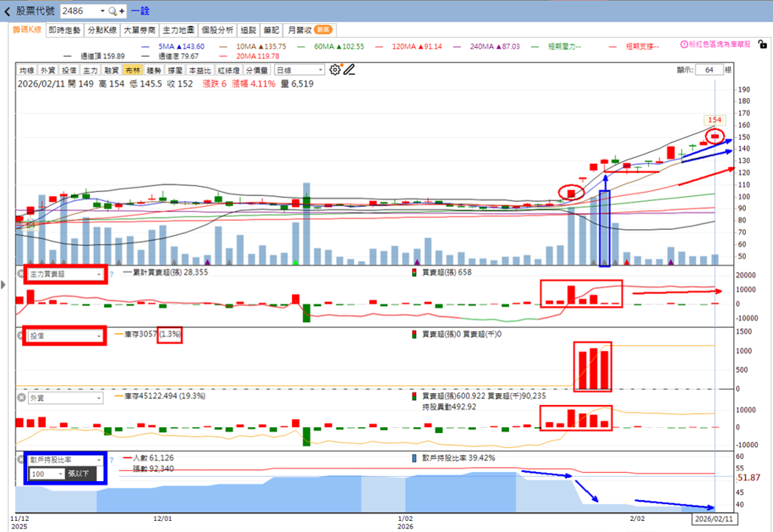Open chart settings gear icon
The height and width of the screenshot is (532, 773).
336,69
